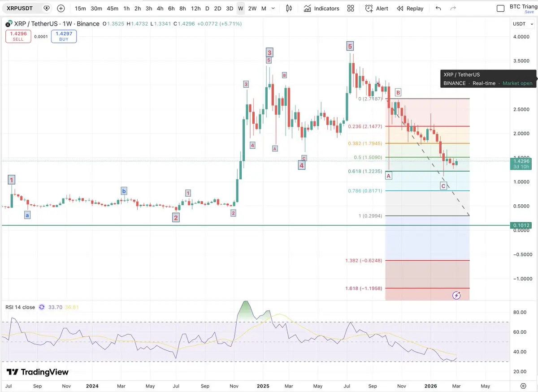The width and height of the screenshot is (538, 392).
Task: Select the 0.5 (1.5090) Fibonacci level label
Action: (x=368, y=157)
